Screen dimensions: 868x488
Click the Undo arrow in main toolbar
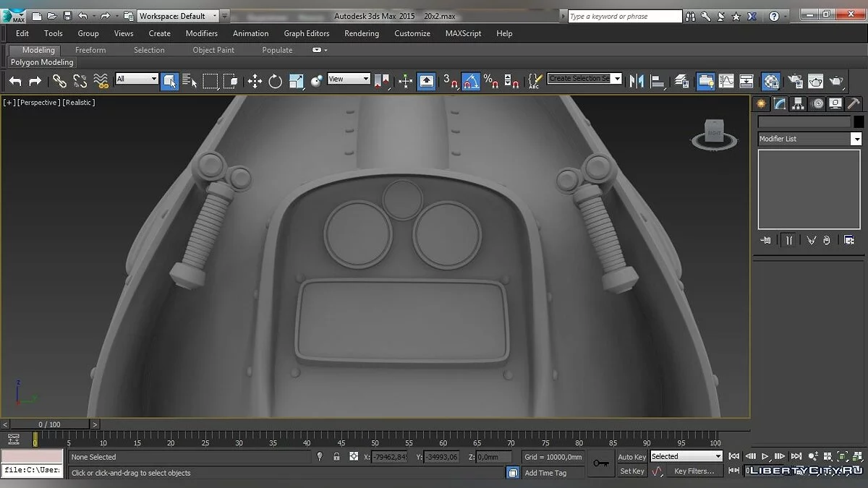(15, 81)
